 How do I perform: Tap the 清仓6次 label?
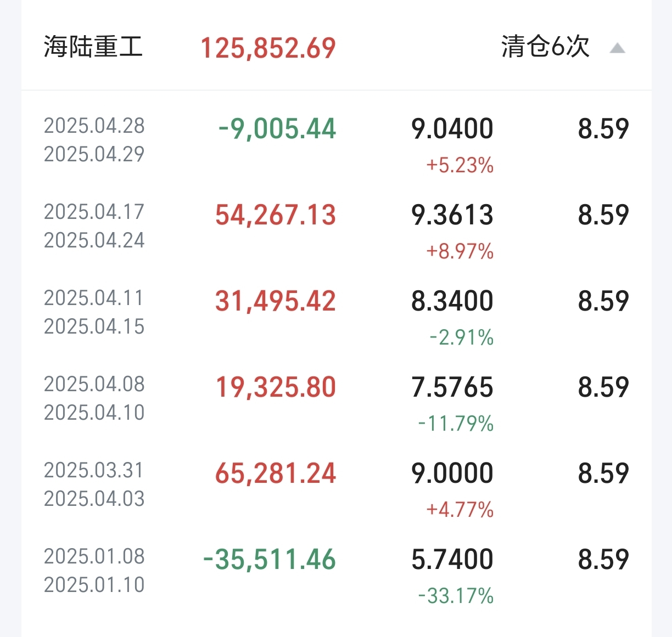(545, 47)
